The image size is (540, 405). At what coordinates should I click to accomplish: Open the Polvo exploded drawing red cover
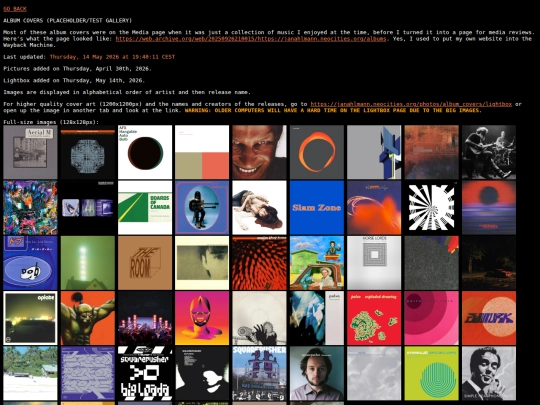(x=374, y=318)
